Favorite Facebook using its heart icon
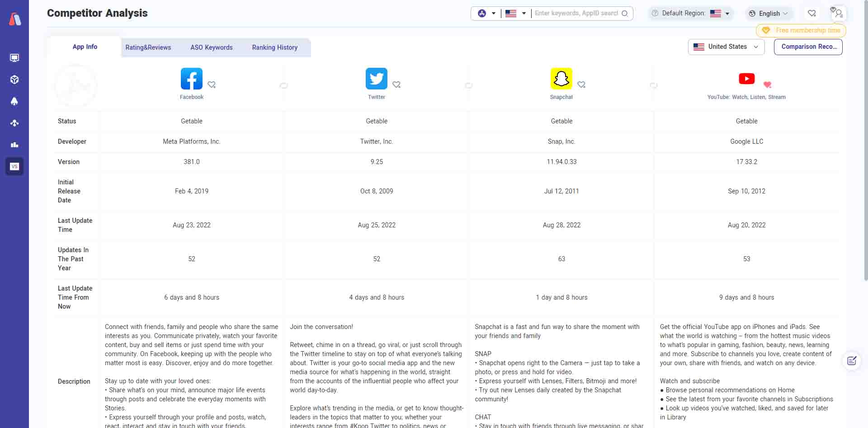Viewport: 868px width, 428px height. coord(211,85)
